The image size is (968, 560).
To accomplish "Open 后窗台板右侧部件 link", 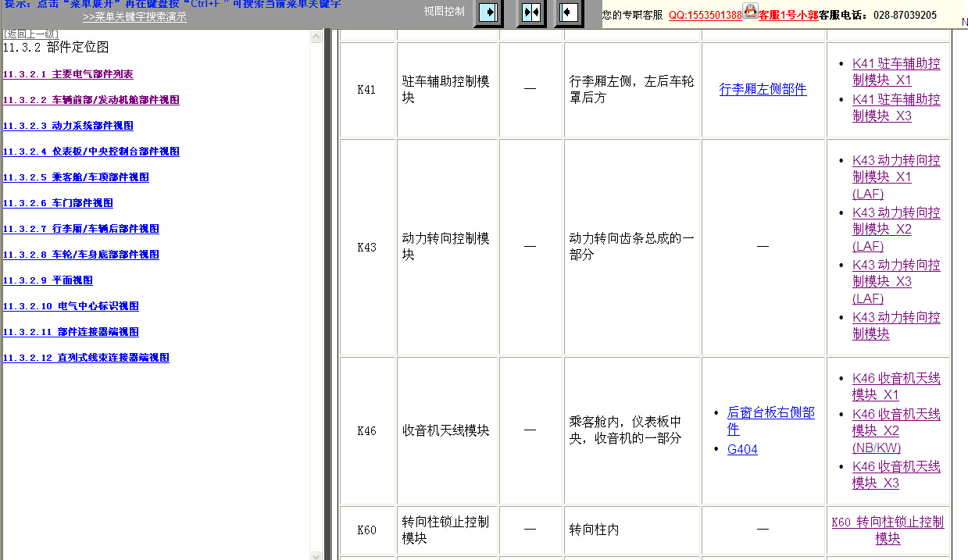I will (771, 421).
